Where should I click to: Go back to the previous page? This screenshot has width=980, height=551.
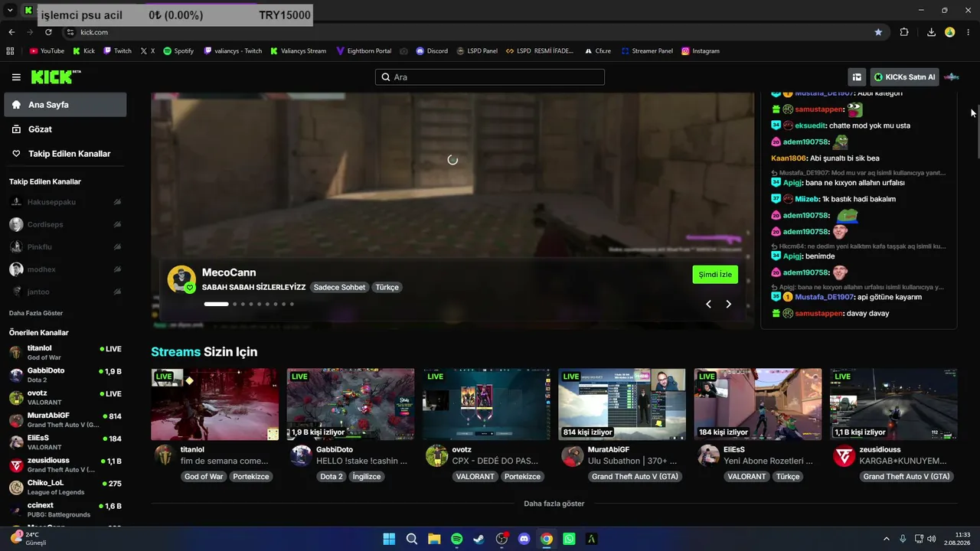click(11, 32)
